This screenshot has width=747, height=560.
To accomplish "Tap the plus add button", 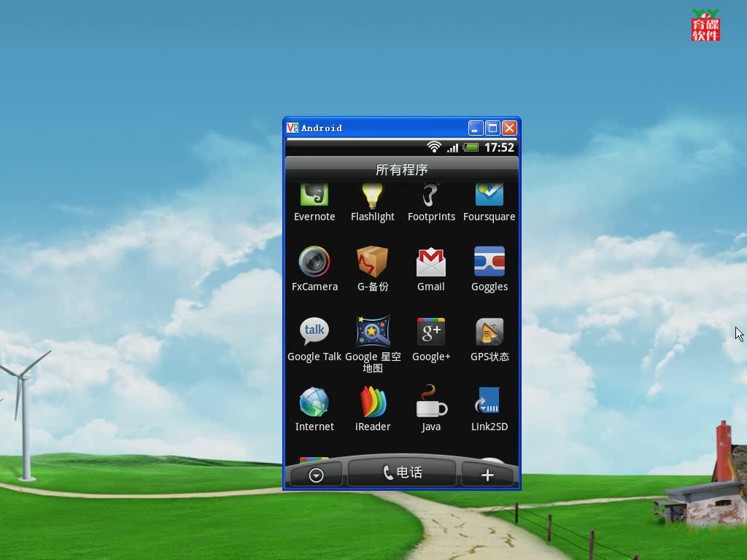I will click(x=487, y=475).
